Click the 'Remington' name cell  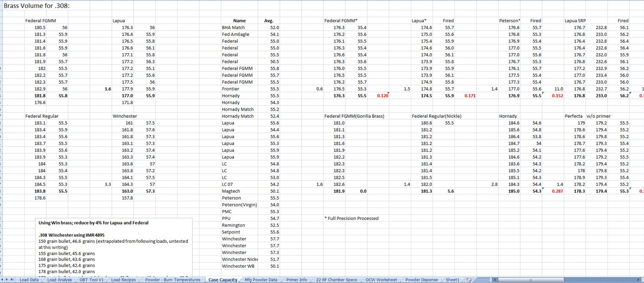239,225
